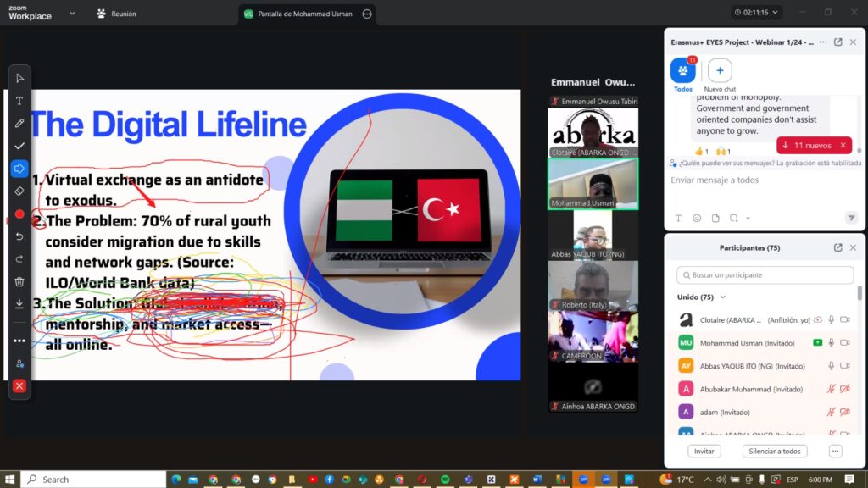Select the Text annotation tool
Viewport: 868px width, 488px height.
[x=19, y=101]
